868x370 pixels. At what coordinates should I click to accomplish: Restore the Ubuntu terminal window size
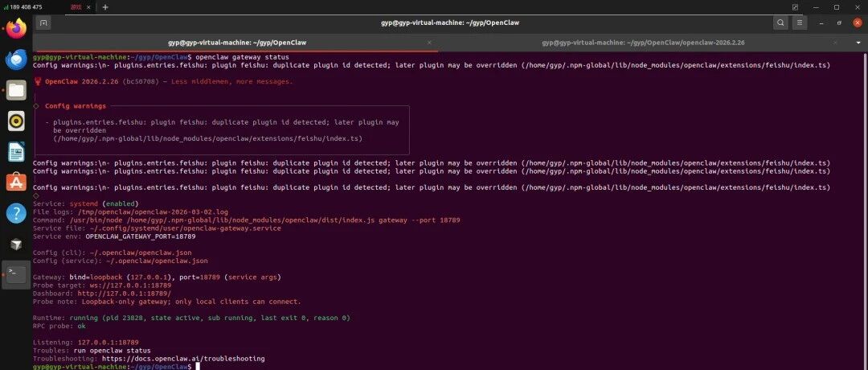coord(840,23)
